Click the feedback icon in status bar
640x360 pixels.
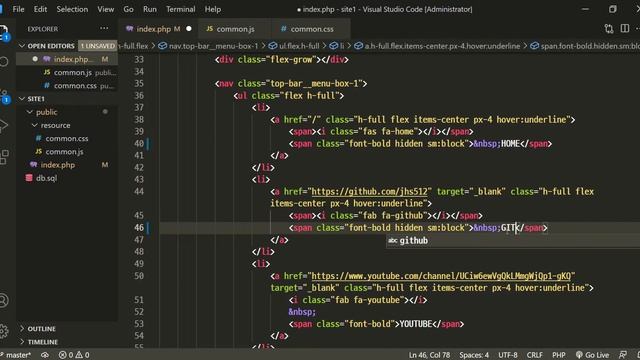pyautogui.click(x=622, y=355)
